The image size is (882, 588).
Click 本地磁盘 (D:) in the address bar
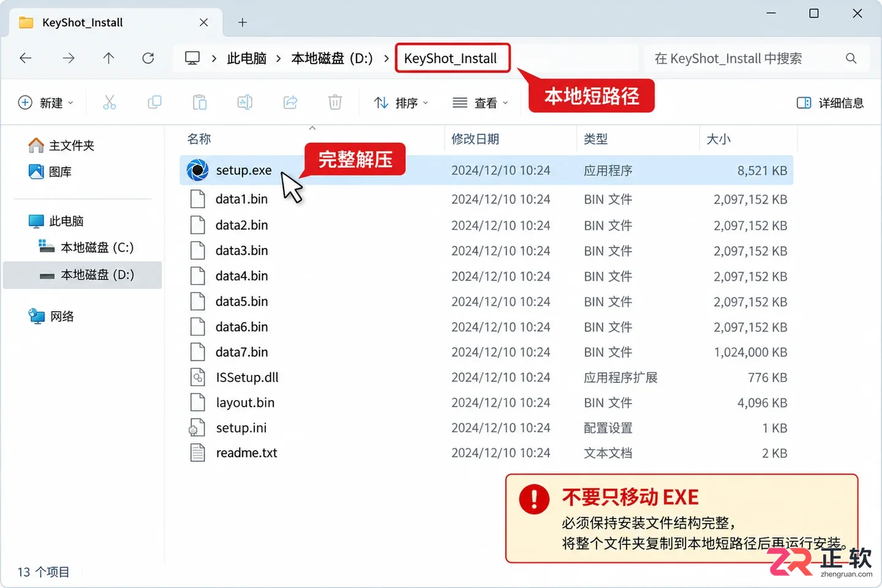coord(332,58)
